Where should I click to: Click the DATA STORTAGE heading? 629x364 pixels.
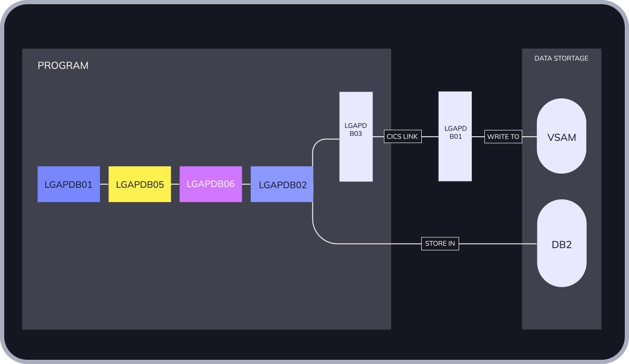pos(561,58)
